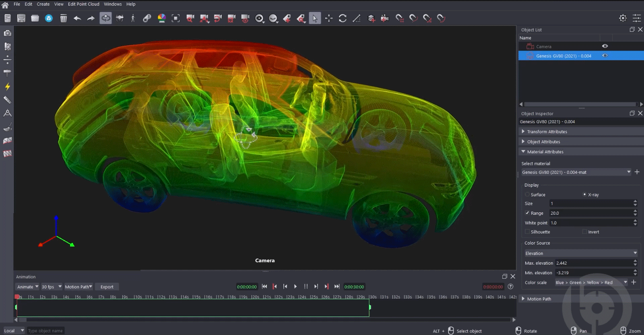Open the Edit Point Cloud menu
Screen dimensions: 644x335
[83, 4]
